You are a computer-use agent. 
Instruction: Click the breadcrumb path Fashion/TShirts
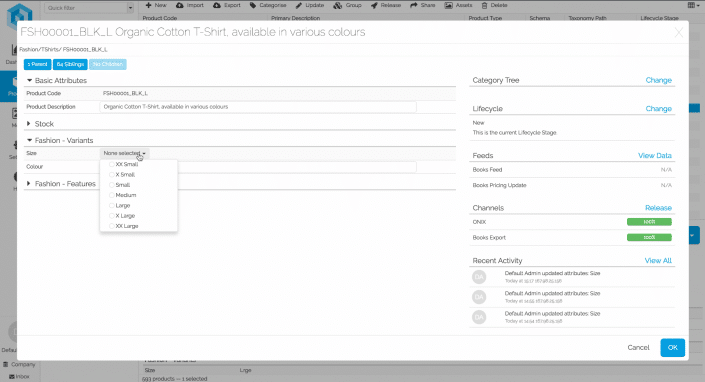pos(39,49)
